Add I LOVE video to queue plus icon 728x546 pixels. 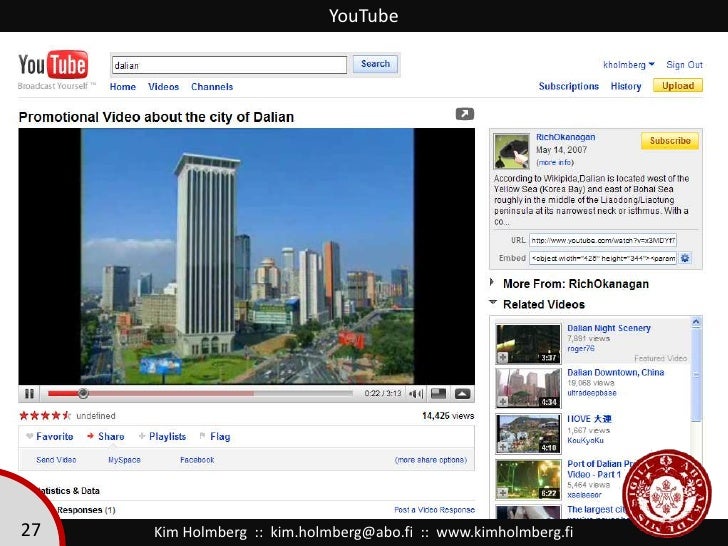(x=502, y=447)
